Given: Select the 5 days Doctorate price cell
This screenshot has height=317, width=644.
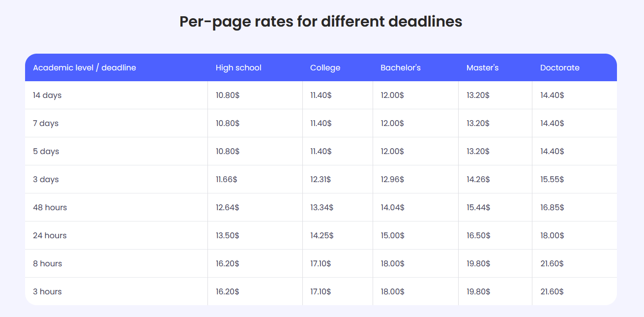Looking at the screenshot, I should point(552,151).
